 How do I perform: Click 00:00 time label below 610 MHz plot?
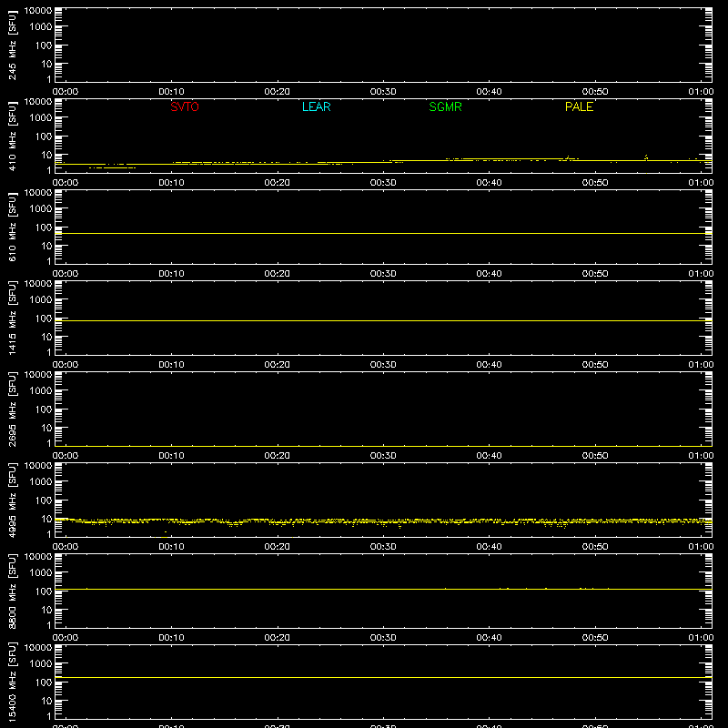66,274
